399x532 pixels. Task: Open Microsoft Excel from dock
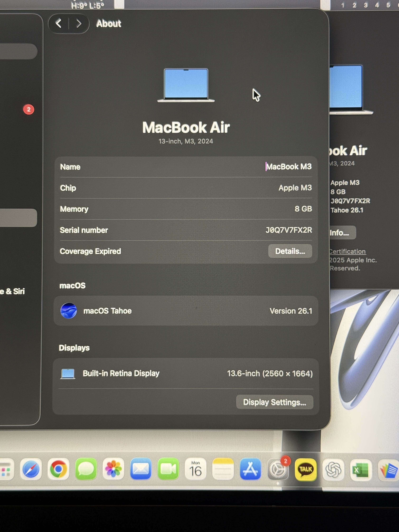(360, 470)
